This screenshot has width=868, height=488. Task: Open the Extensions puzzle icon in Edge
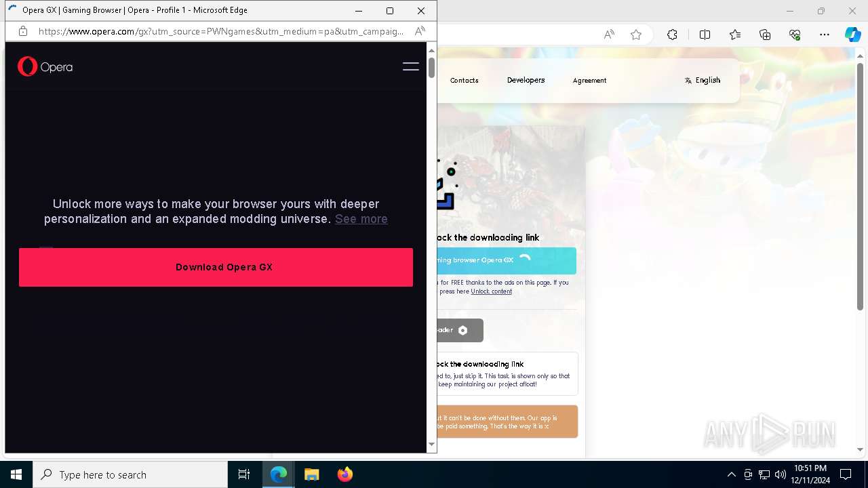pyautogui.click(x=672, y=35)
